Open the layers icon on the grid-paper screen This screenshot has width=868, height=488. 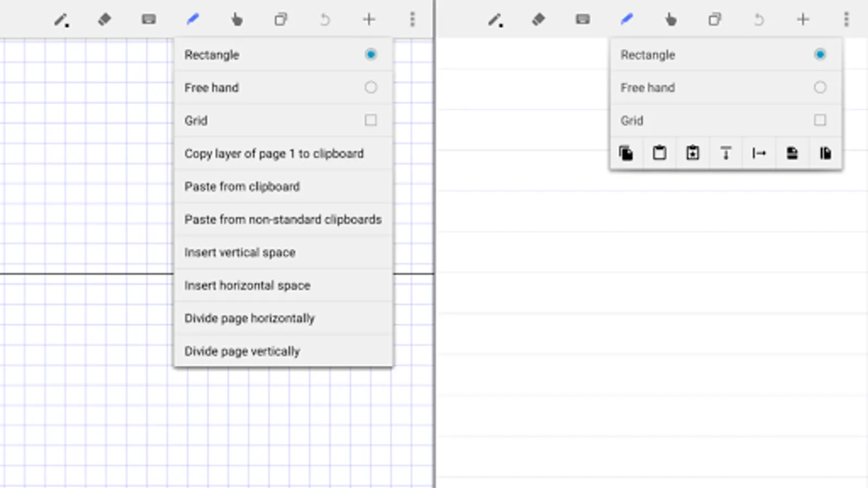(280, 20)
